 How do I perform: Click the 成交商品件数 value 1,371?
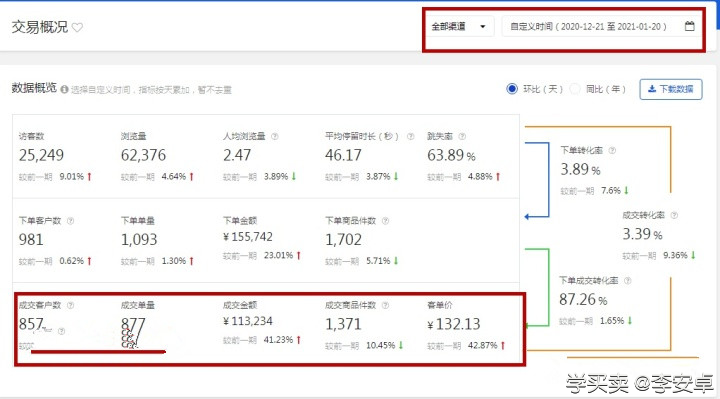pos(343,324)
